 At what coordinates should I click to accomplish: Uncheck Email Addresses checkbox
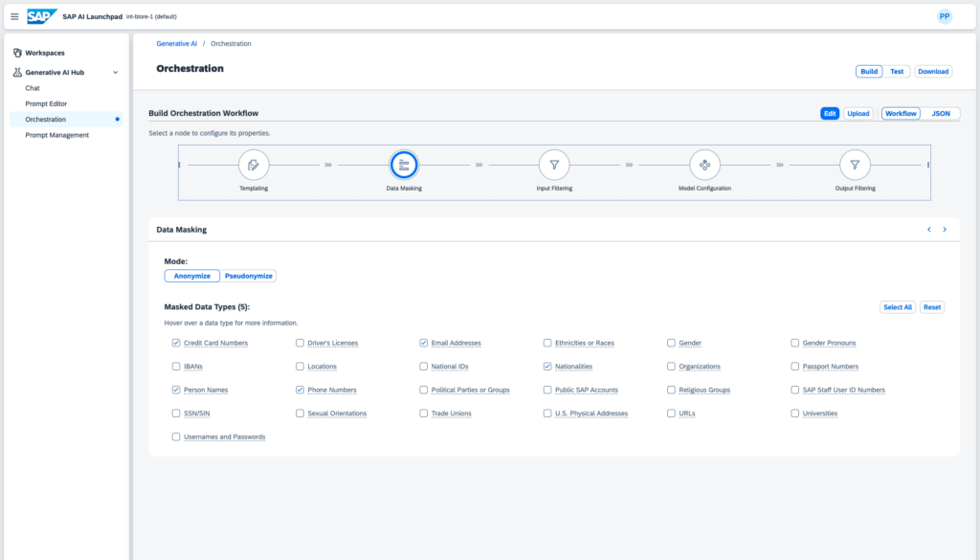tap(424, 343)
